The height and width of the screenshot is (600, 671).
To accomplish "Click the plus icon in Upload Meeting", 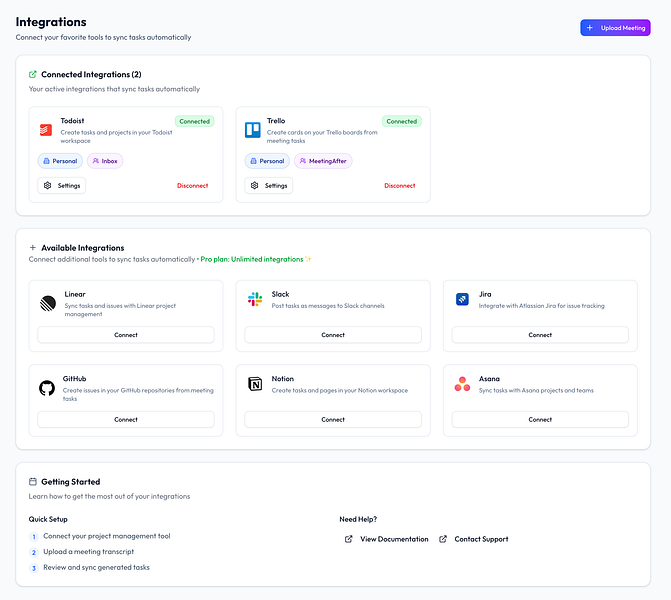I will [x=590, y=28].
